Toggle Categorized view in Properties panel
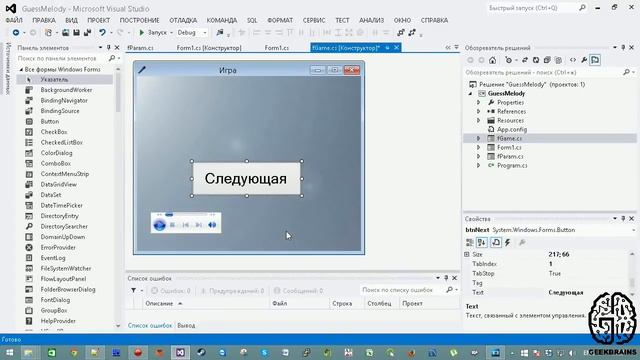The width and height of the screenshot is (640, 360). pyautogui.click(x=470, y=242)
